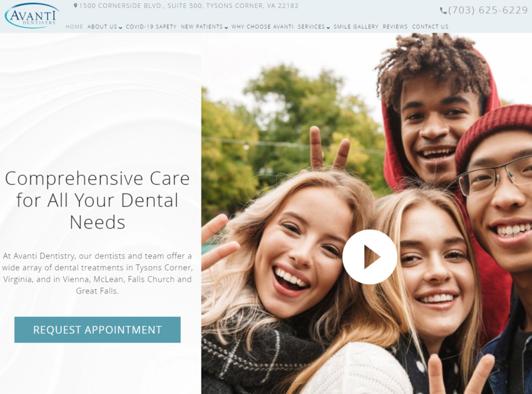Click the Request Appointment button
This screenshot has width=532, height=394.
(x=97, y=330)
